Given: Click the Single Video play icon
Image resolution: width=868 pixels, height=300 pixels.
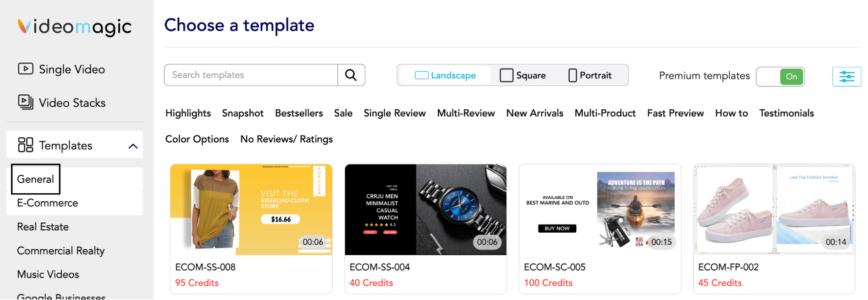Looking at the screenshot, I should (26, 69).
